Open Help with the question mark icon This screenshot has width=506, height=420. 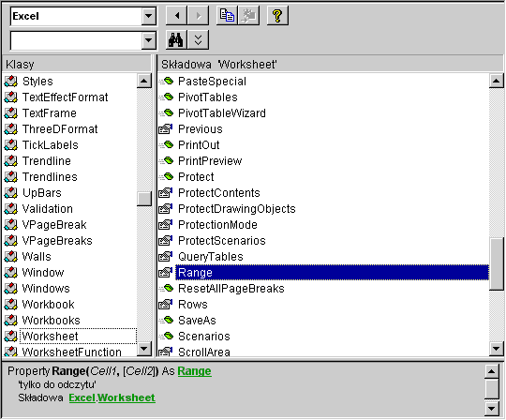(277, 16)
